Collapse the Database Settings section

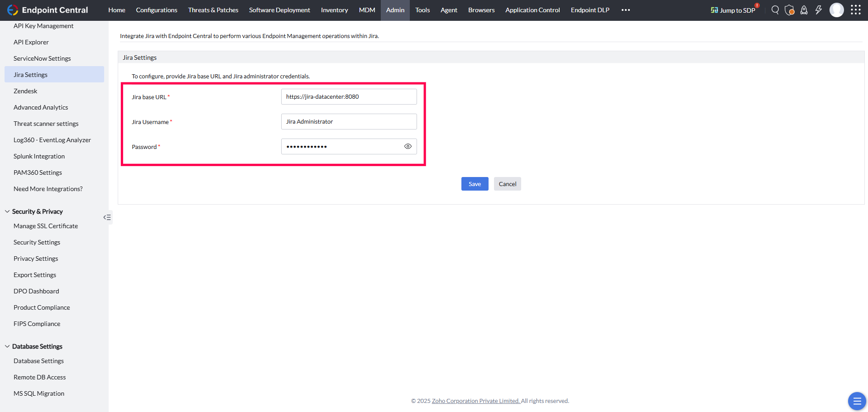(x=7, y=346)
